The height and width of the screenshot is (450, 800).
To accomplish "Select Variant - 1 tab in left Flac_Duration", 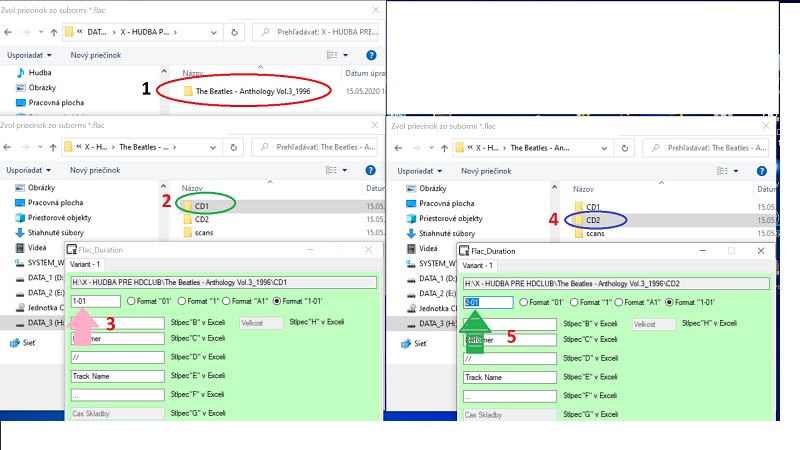I will pos(85,264).
